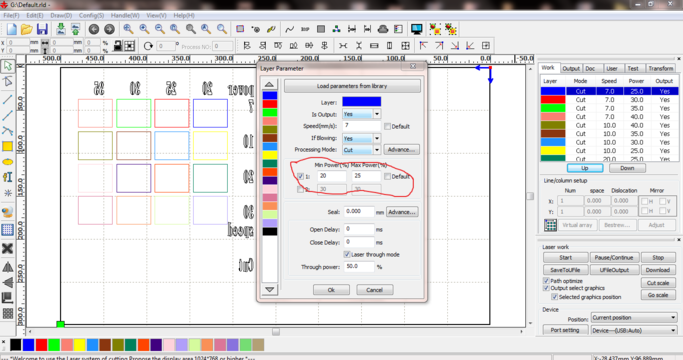683x360 pixels.
Task: Click the Start laser work button
Action: 565,258
